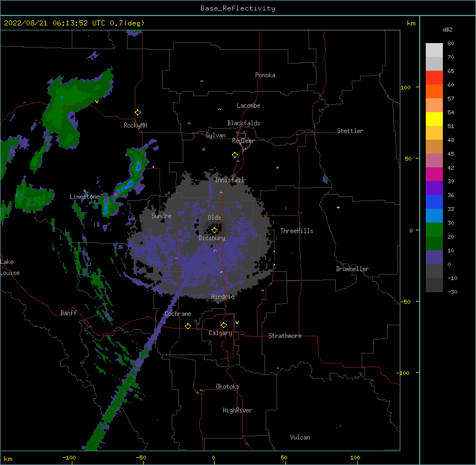Select the yellow diamond marker above RockyMH
The image size is (476, 465).
[138, 113]
